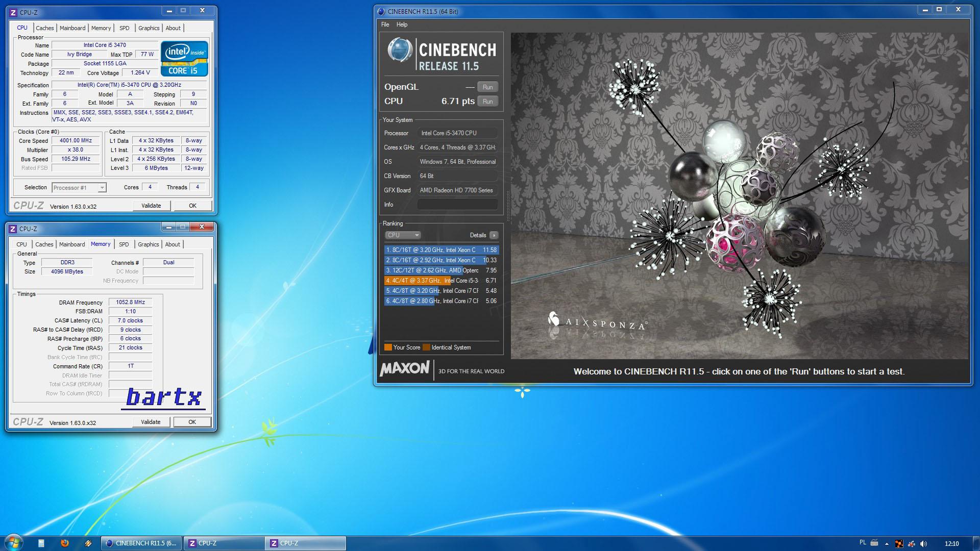The height and width of the screenshot is (551, 980).
Task: Click the DRAM Frequency value 1052.8 MHz
Action: pyautogui.click(x=130, y=303)
